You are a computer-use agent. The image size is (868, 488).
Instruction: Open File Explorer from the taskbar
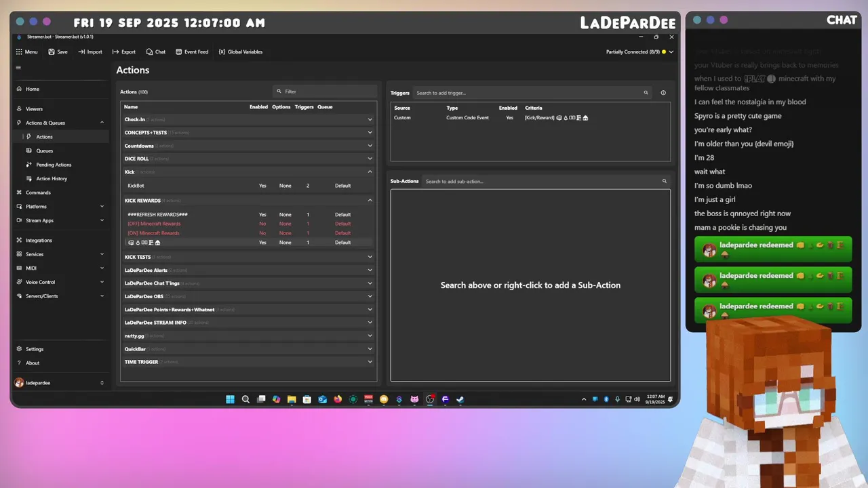[292, 399]
